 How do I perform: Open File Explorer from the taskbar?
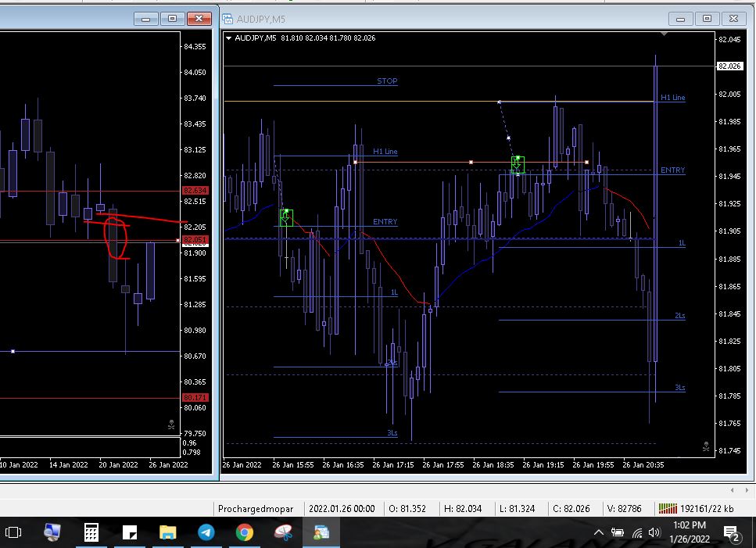click(168, 532)
